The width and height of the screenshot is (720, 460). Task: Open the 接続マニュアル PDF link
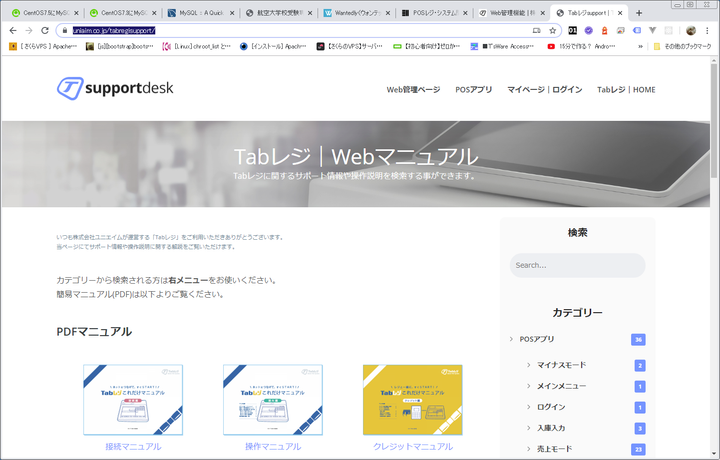133,446
